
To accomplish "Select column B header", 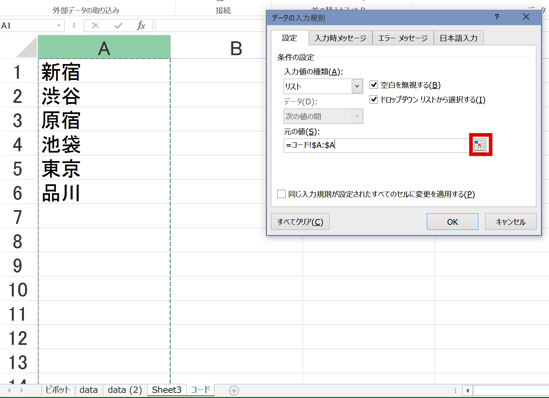I will [x=236, y=47].
